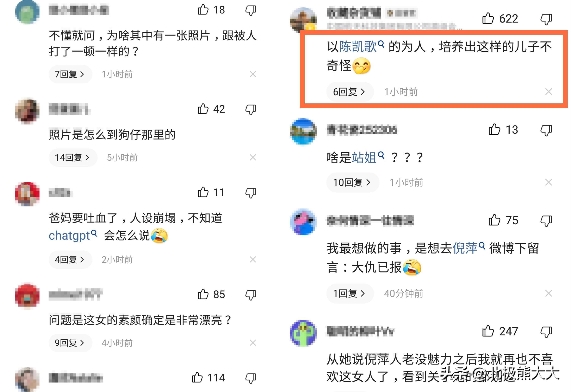Like the comment with 622 likes
This screenshot has height=392, width=571.
(488, 18)
